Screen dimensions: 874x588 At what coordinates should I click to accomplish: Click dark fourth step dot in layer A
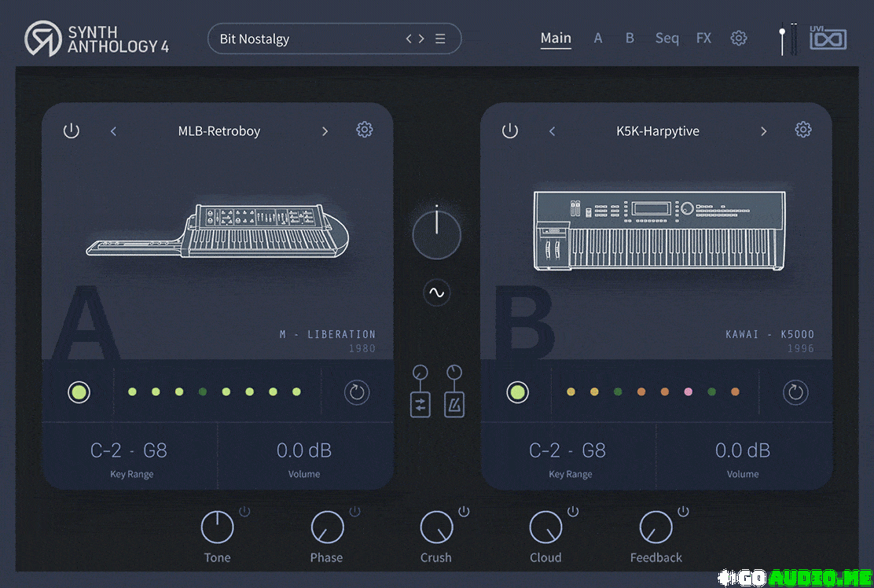[x=202, y=391]
